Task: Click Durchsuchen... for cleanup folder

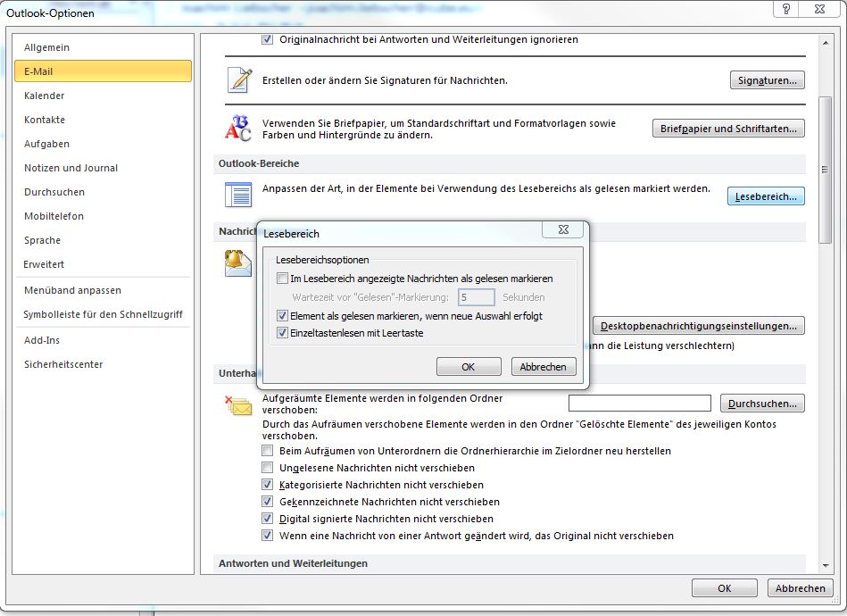Action: point(762,404)
